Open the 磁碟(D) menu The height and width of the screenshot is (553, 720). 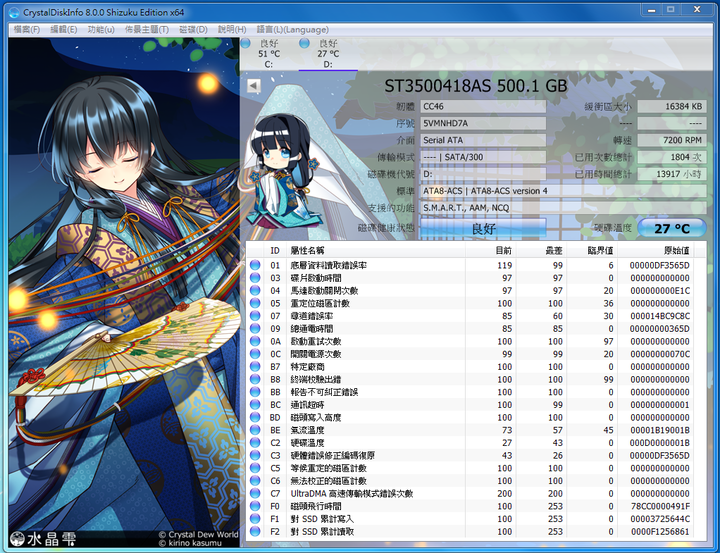click(x=193, y=29)
